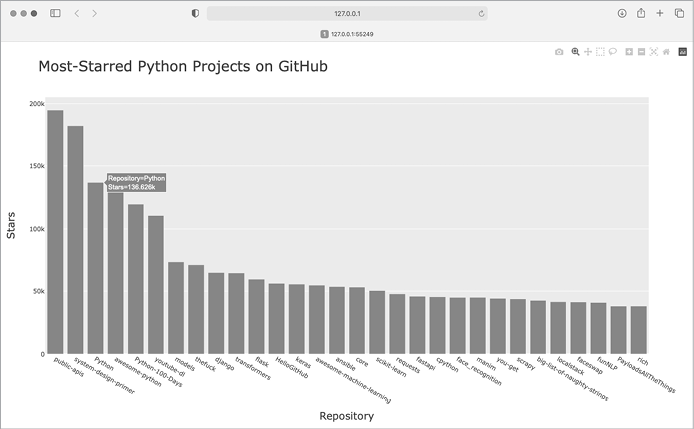This screenshot has width=694, height=429.
Task: Select the Pan tool in modebar
Action: [588, 52]
